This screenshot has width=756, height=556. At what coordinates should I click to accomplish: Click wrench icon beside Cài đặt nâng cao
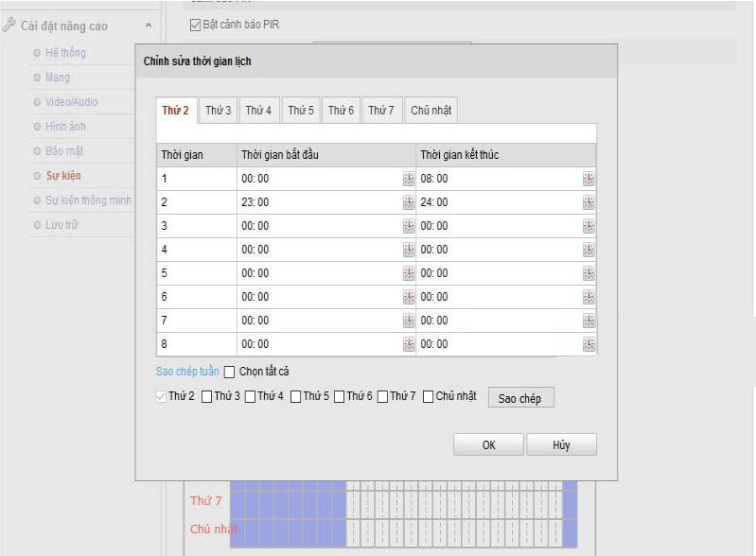pos(9,26)
